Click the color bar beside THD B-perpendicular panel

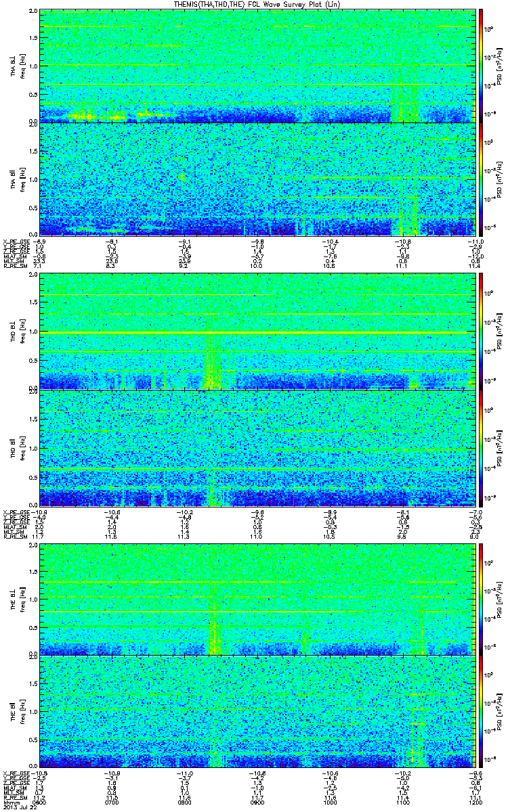click(x=482, y=332)
